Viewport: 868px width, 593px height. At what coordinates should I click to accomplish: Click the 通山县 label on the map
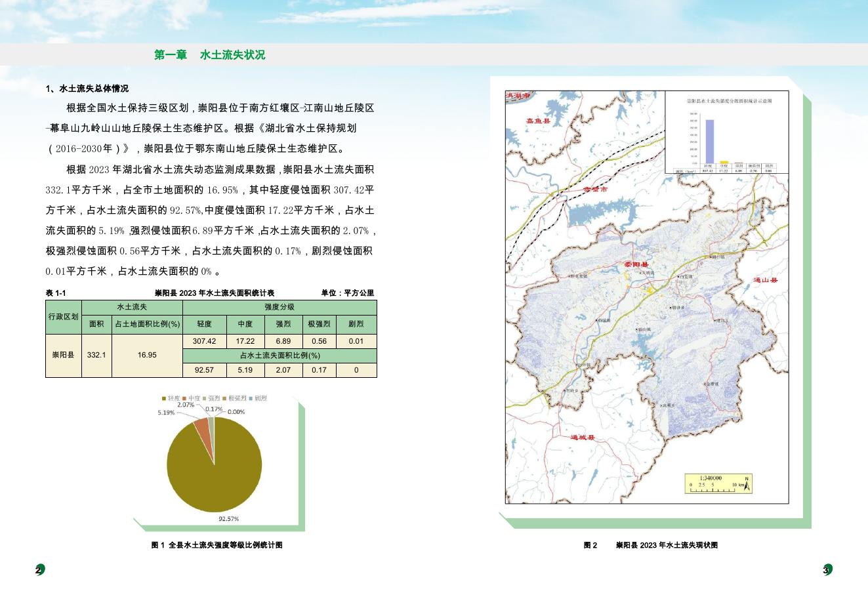[766, 281]
